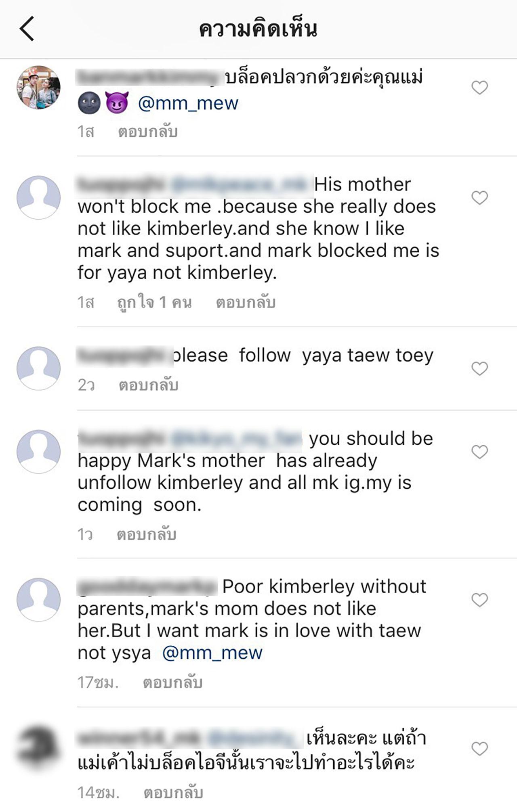517x812 pixels.
Task: Reply to the first comment via ตอบกลับ
Action: tap(148, 132)
